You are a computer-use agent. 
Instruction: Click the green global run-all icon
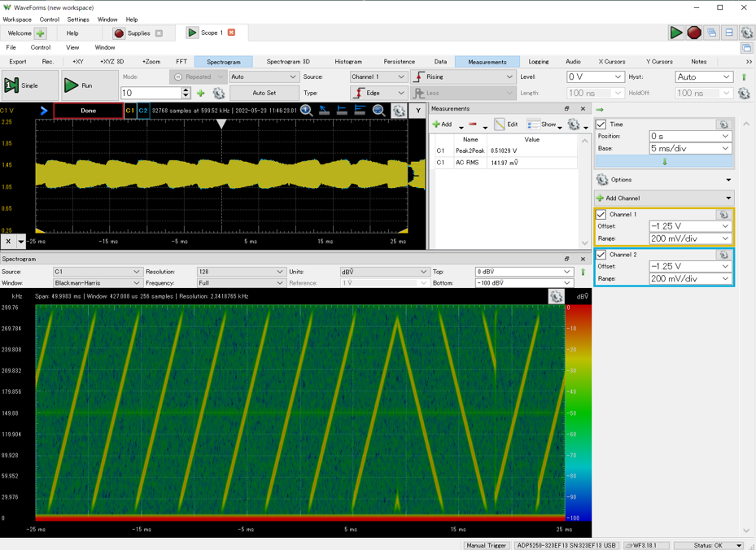[x=675, y=33]
